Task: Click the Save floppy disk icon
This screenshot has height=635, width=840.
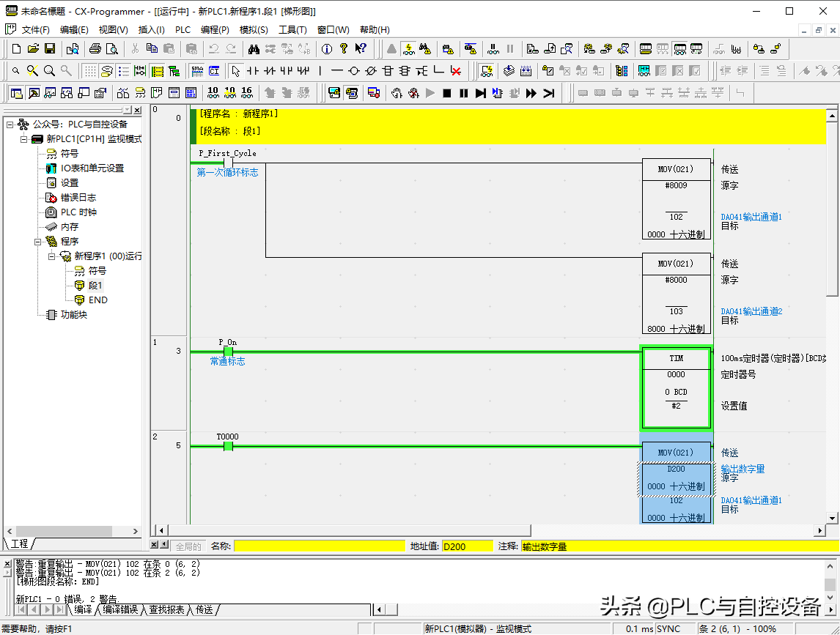Action: (x=50, y=49)
